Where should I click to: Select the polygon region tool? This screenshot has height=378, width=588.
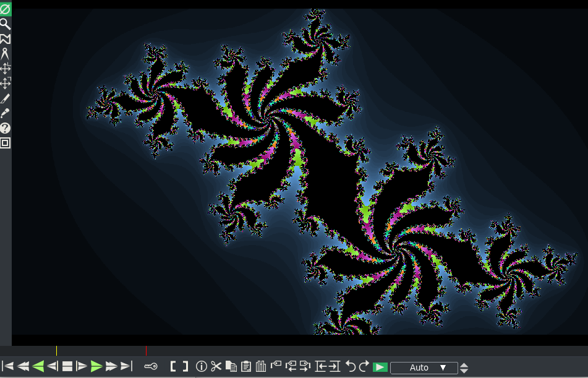[x=5, y=39]
